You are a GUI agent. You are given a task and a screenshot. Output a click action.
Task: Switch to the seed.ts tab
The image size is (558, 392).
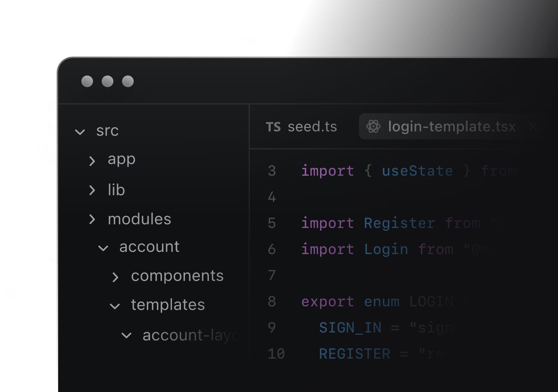312,127
